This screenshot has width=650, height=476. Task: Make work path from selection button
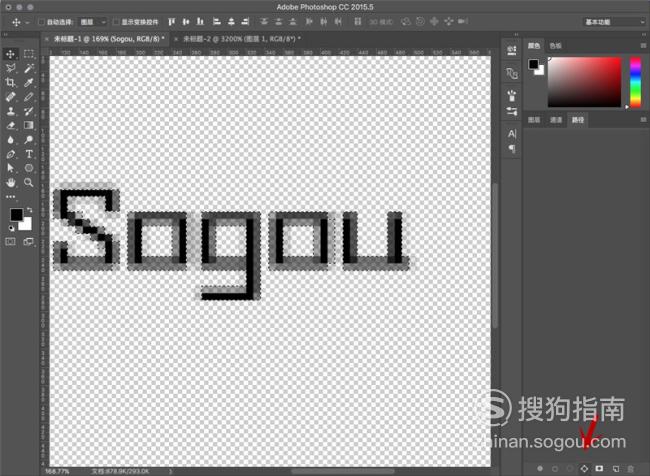(x=584, y=469)
